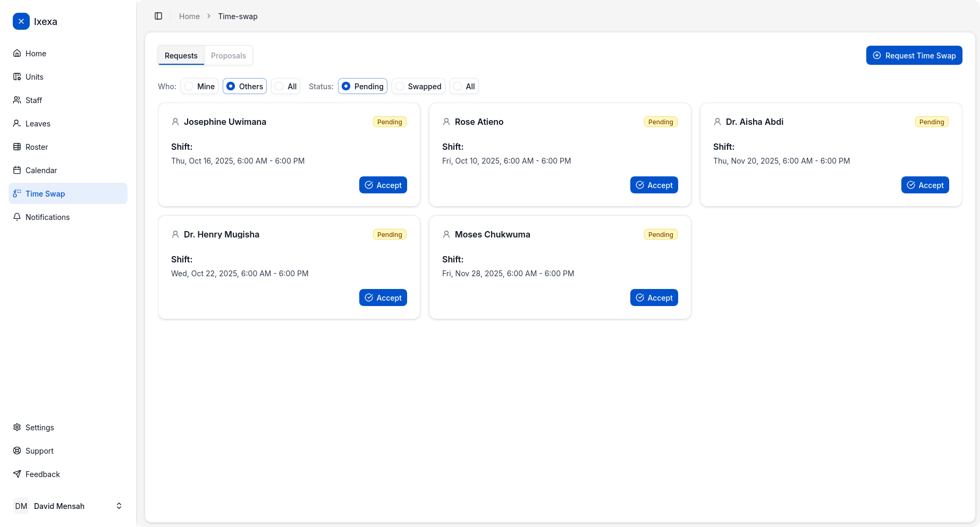Image resolution: width=980 pixels, height=527 pixels.
Task: Click the Ixexa logo icon
Action: click(21, 21)
